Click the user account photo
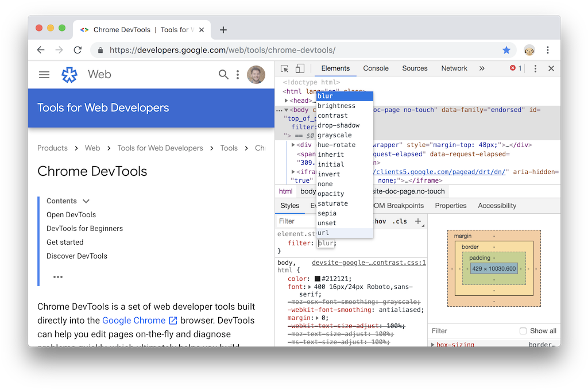Viewport: 588px width, 389px height. click(x=256, y=75)
